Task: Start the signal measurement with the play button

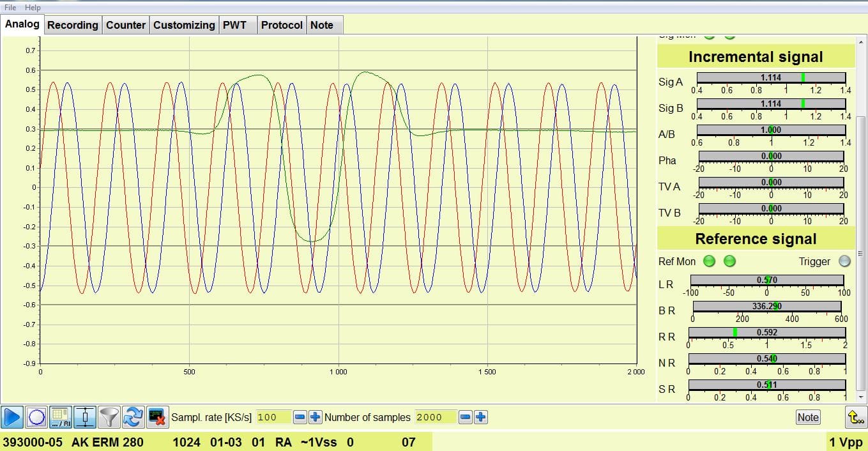Action: click(12, 417)
